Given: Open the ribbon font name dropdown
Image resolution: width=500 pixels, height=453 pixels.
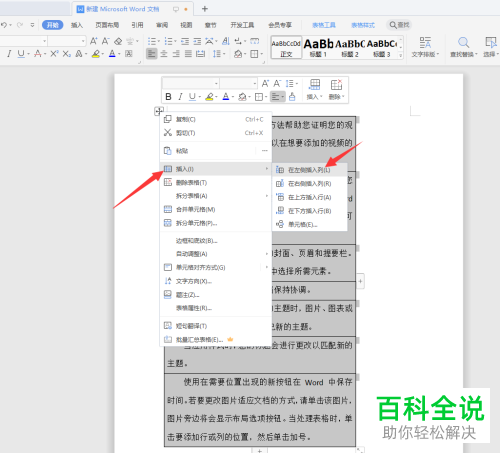Looking at the screenshot, I should tap(44, 41).
